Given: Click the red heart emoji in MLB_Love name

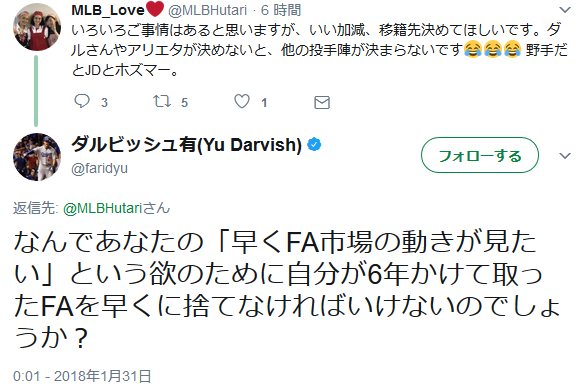Looking at the screenshot, I should (x=155, y=9).
